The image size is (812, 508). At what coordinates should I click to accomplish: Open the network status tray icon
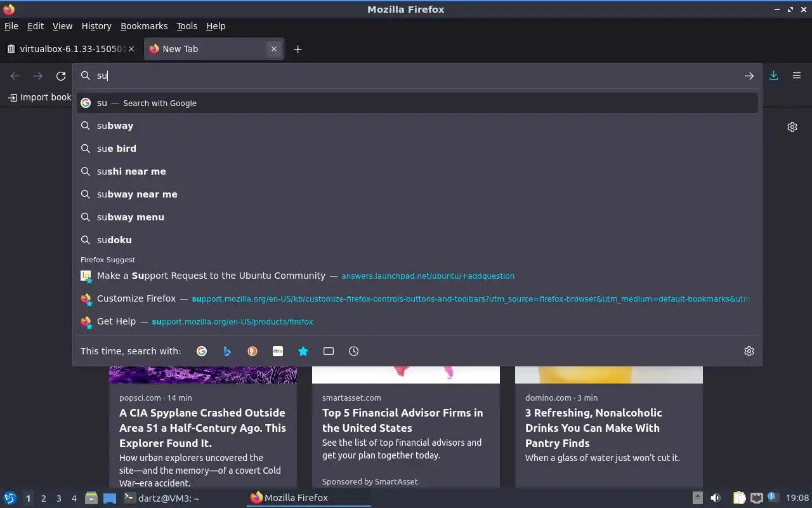click(x=756, y=498)
